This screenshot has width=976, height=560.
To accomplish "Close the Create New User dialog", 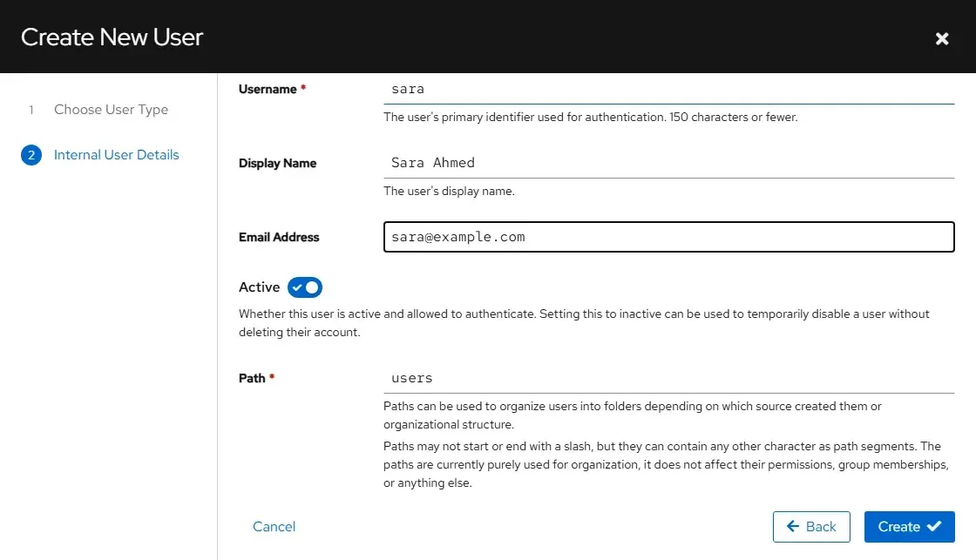I will tap(942, 38).
